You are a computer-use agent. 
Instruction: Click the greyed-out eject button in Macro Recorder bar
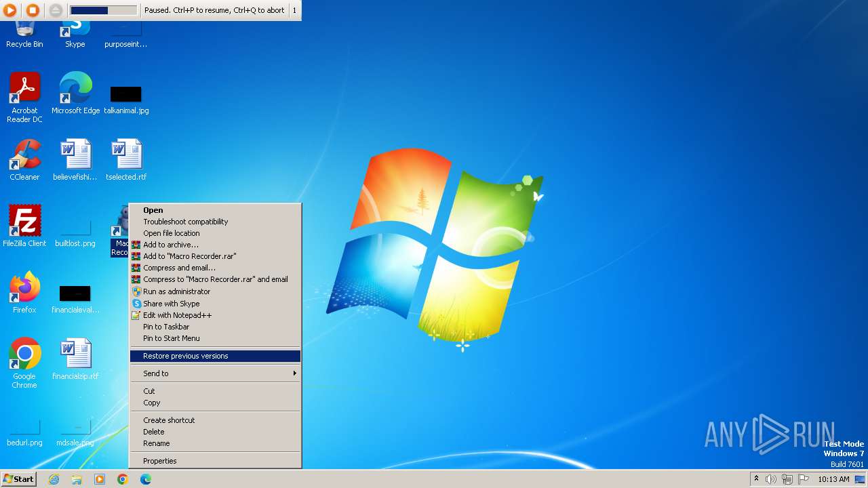[56, 10]
